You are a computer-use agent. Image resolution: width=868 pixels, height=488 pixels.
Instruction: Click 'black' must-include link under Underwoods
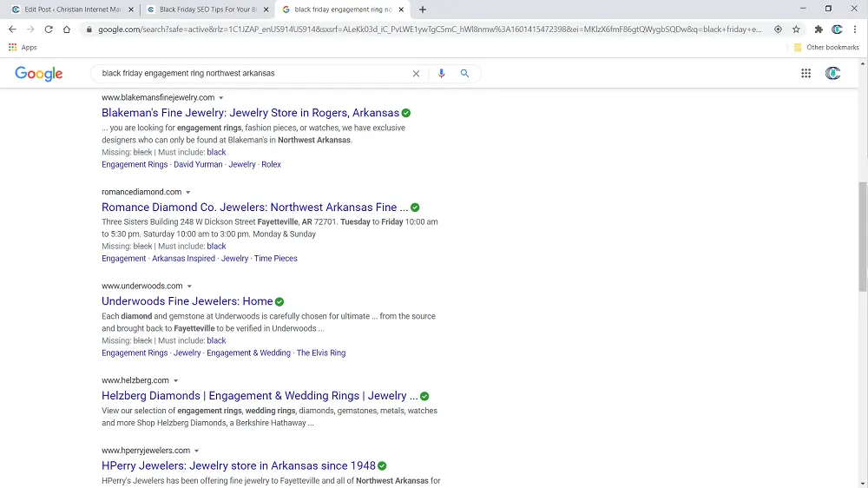click(x=216, y=340)
